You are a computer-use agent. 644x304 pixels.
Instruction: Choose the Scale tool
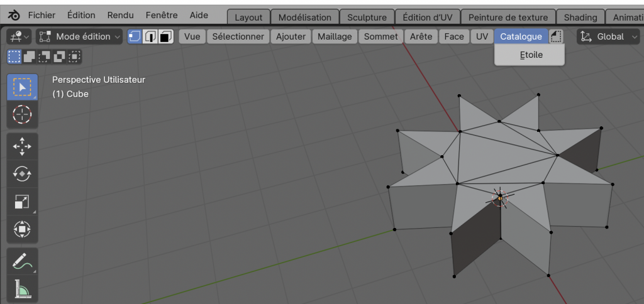tap(22, 202)
